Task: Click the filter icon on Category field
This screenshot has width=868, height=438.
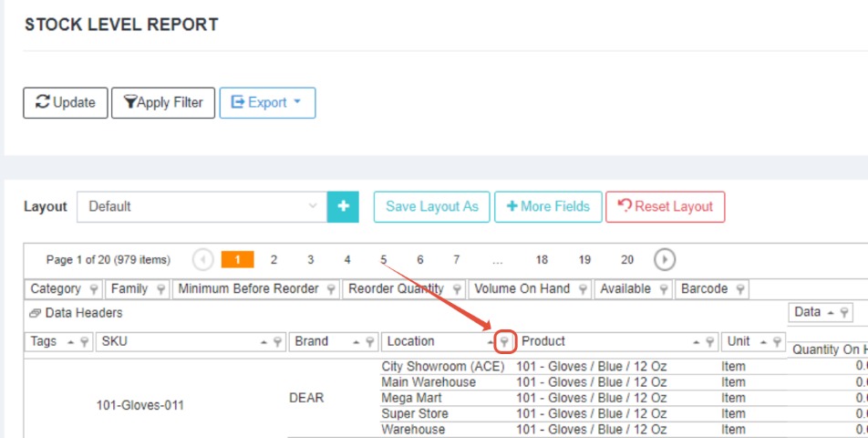Action: [x=92, y=289]
